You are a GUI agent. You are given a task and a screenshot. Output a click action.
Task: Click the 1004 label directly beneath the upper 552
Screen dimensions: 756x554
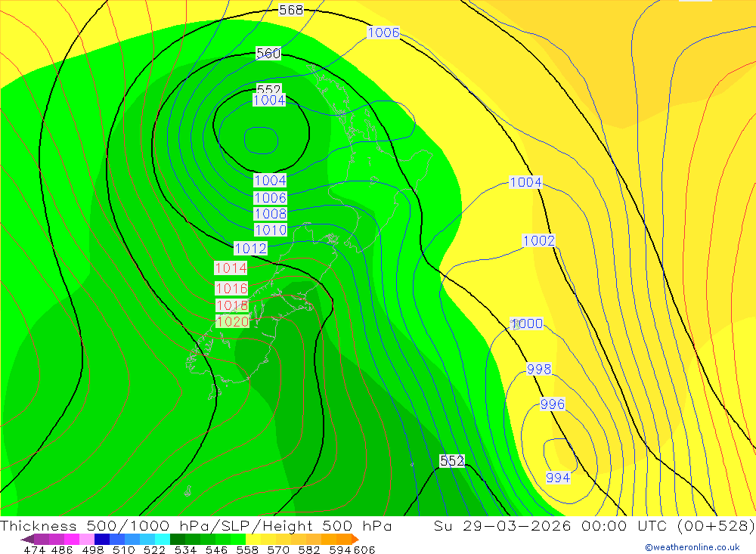[270, 100]
